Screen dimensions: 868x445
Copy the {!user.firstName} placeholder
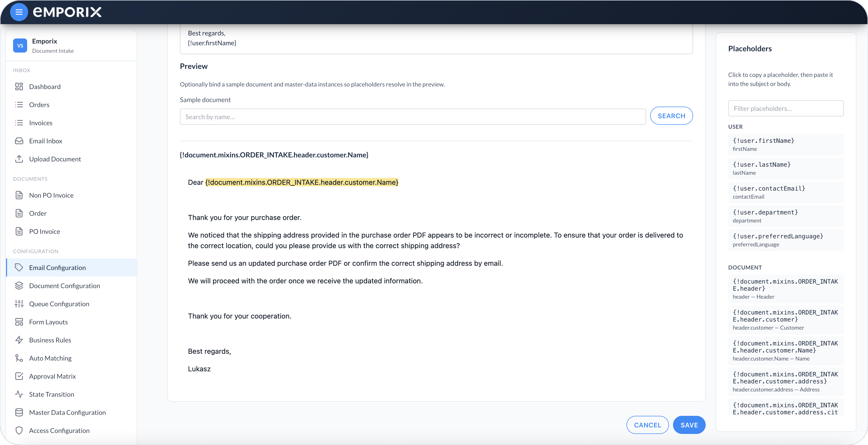(x=786, y=145)
